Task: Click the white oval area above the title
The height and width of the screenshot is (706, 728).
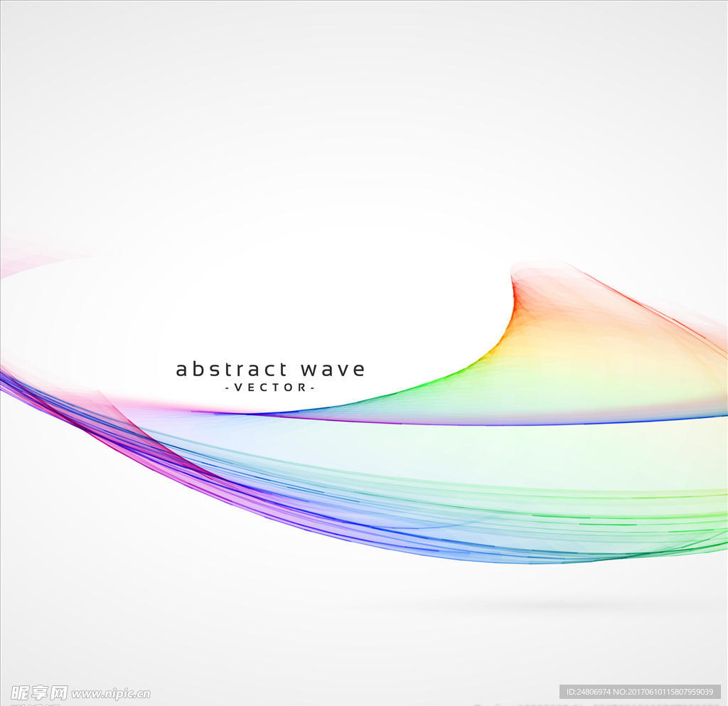Action: pyautogui.click(x=284, y=299)
